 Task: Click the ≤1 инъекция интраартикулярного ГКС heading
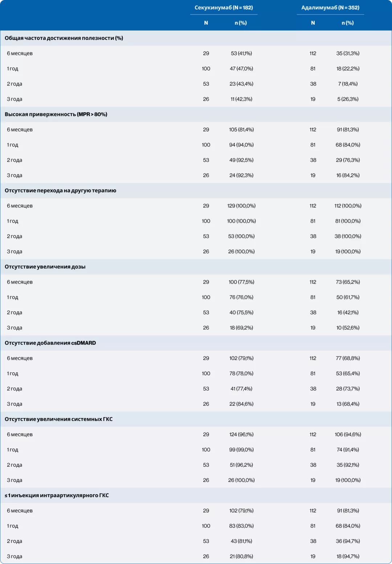click(x=57, y=496)
